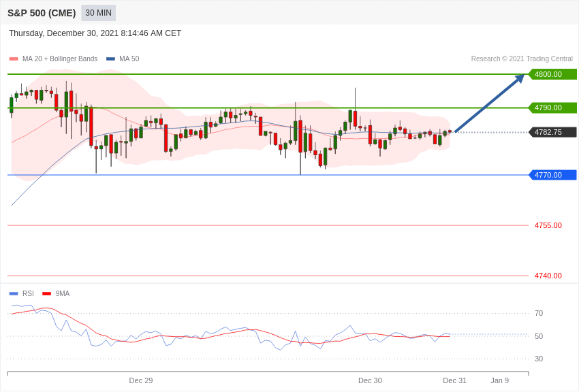Screen dimensions: 579x392
Task: Click the 4740.00 support value
Action: tap(548, 276)
